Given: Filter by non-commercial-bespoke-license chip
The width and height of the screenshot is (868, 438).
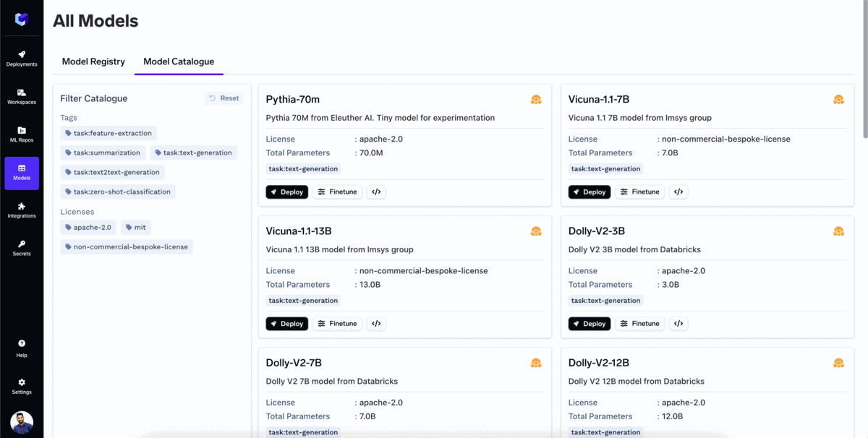Looking at the screenshot, I should pos(127,246).
